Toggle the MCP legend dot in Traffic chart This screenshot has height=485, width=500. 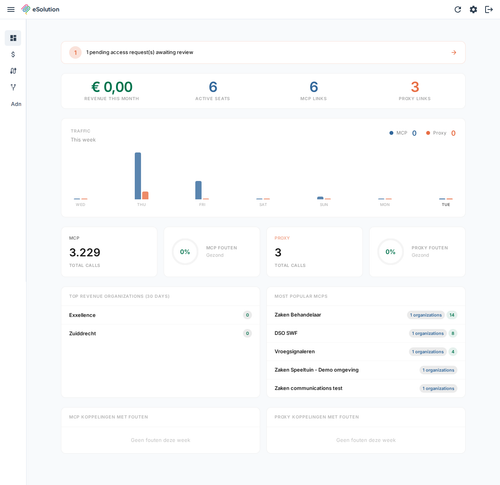(391, 133)
